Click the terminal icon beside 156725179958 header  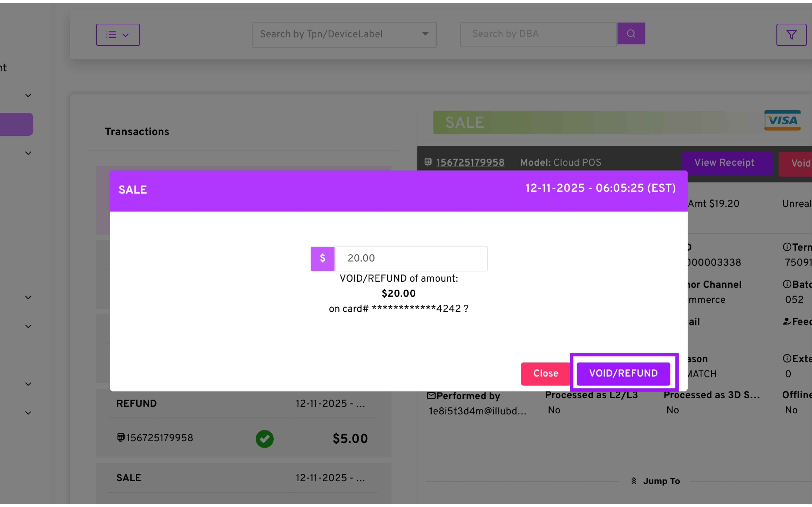pyautogui.click(x=428, y=162)
